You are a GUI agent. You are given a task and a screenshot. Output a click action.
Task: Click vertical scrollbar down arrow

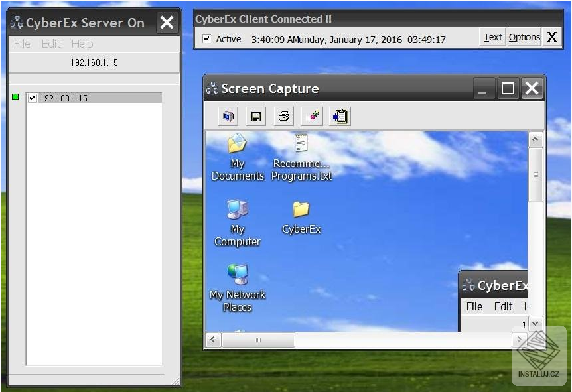[x=535, y=324]
